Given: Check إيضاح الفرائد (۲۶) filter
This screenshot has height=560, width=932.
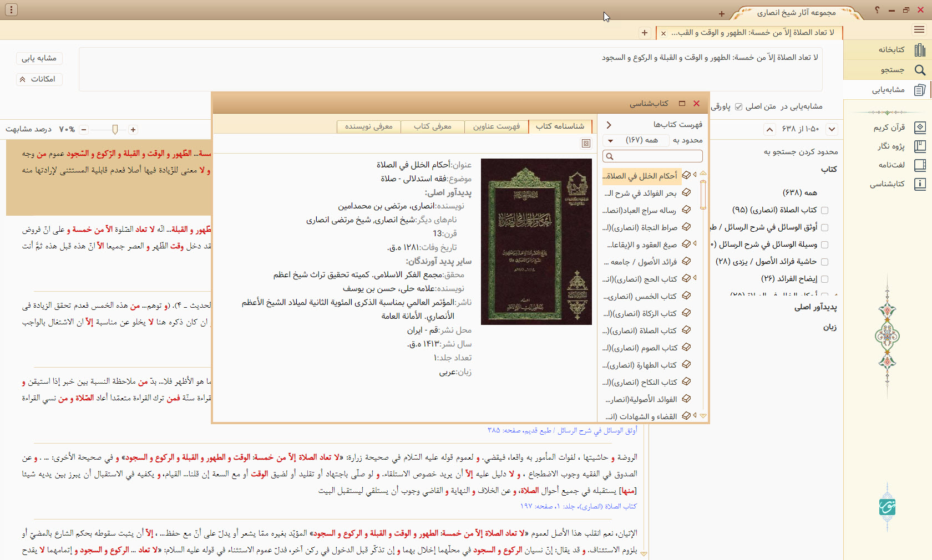Looking at the screenshot, I should click(x=824, y=279).
